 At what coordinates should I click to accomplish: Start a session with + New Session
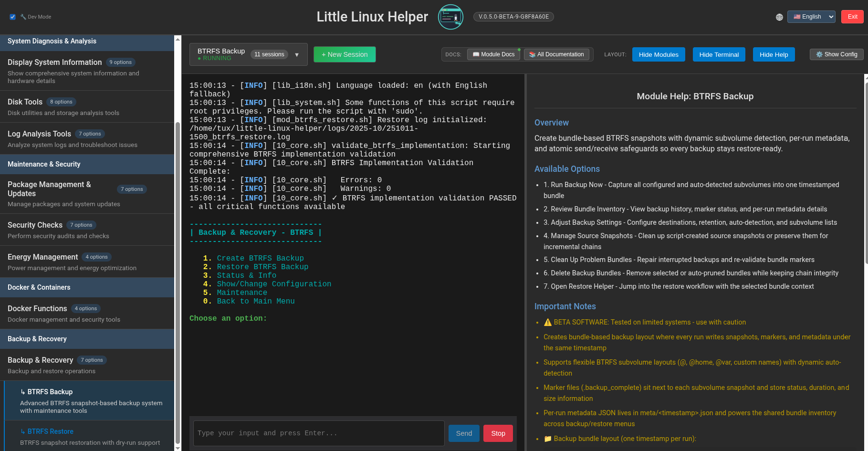point(345,54)
